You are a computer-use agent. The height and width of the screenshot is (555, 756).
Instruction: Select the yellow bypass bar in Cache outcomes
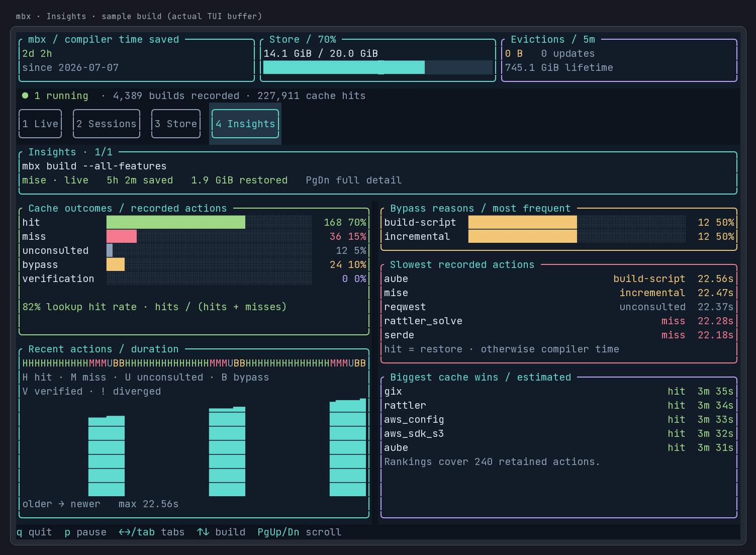[x=116, y=264]
